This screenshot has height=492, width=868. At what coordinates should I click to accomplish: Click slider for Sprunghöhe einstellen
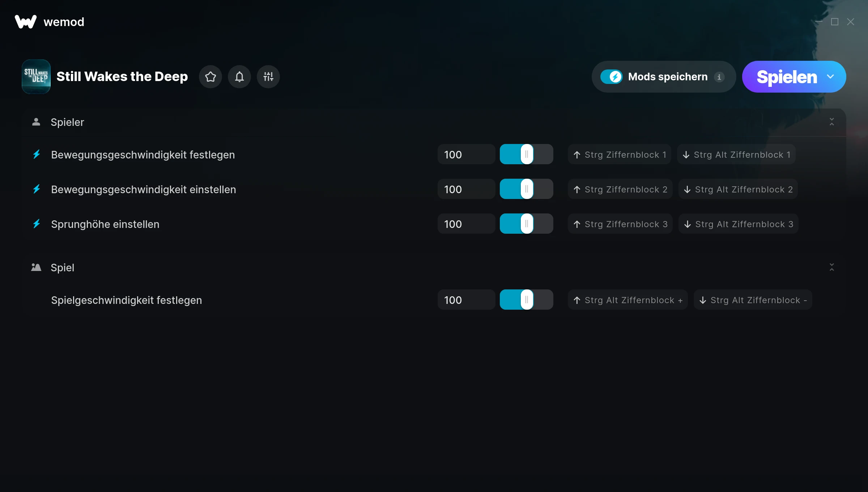point(527,224)
